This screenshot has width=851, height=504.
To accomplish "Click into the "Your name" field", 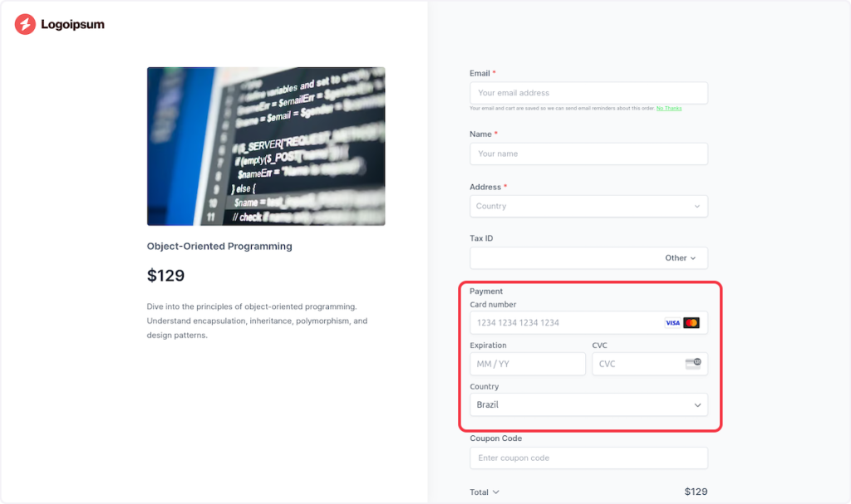I will tap(588, 154).
